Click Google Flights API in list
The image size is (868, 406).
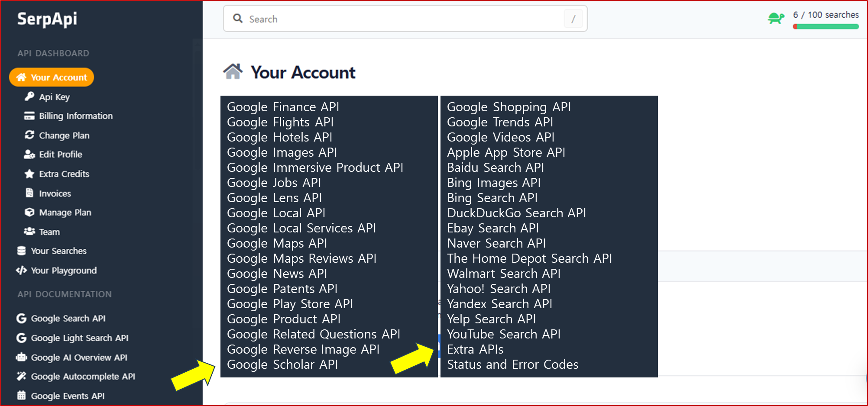(280, 122)
